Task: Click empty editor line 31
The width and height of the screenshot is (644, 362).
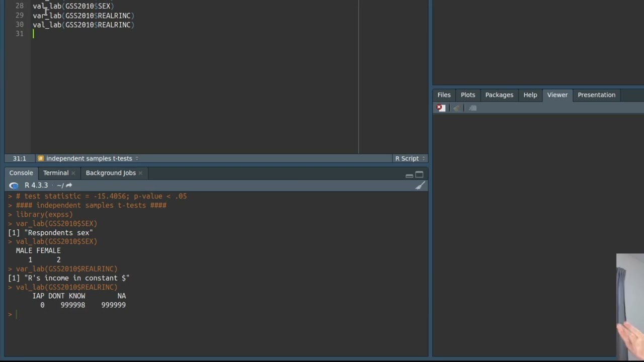Action: point(195,34)
